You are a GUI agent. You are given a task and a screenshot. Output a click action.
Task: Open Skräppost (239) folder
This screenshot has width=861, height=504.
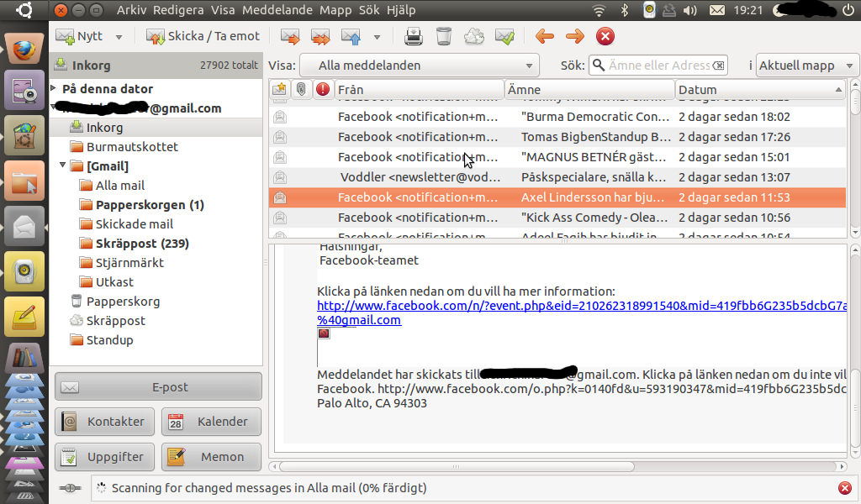134,243
